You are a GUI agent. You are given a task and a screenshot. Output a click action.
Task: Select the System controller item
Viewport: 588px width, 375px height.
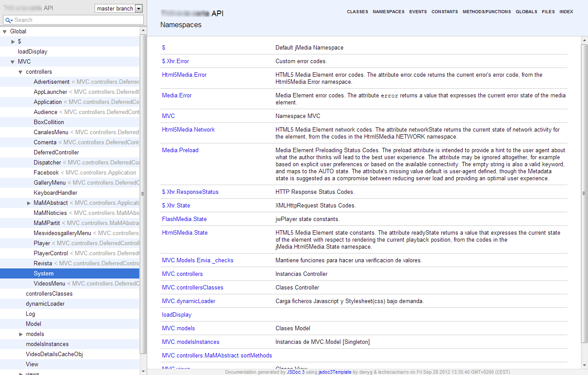point(43,274)
